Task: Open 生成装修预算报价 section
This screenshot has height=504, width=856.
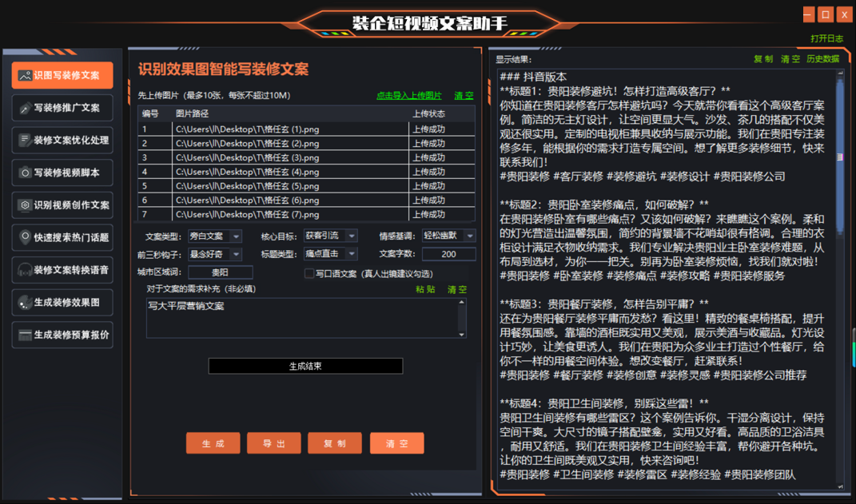Action: 62,335
